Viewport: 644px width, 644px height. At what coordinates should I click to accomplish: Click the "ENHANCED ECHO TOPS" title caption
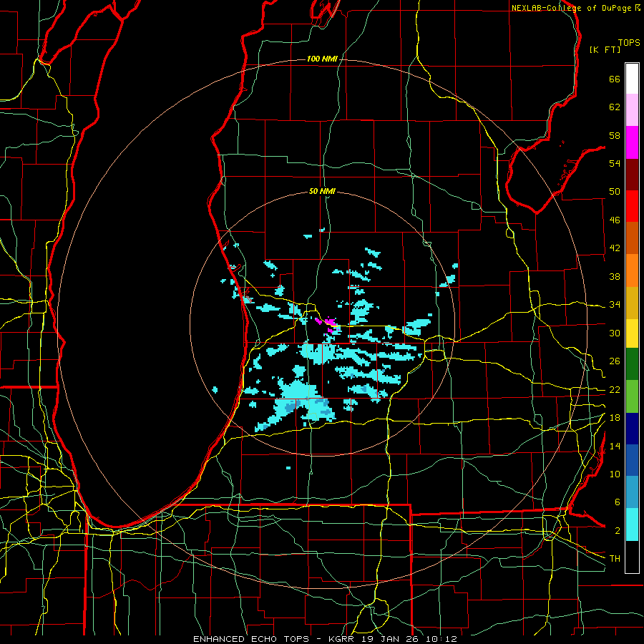pyautogui.click(x=253, y=639)
